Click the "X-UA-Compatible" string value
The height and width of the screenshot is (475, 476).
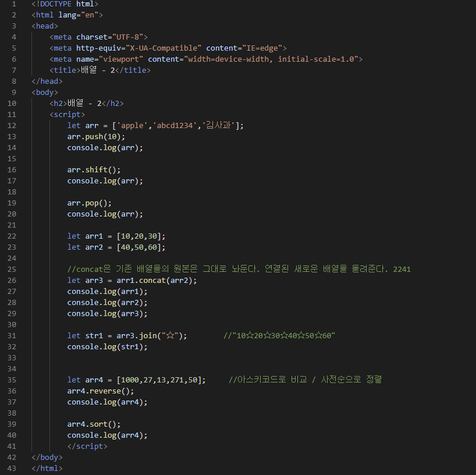click(164, 48)
